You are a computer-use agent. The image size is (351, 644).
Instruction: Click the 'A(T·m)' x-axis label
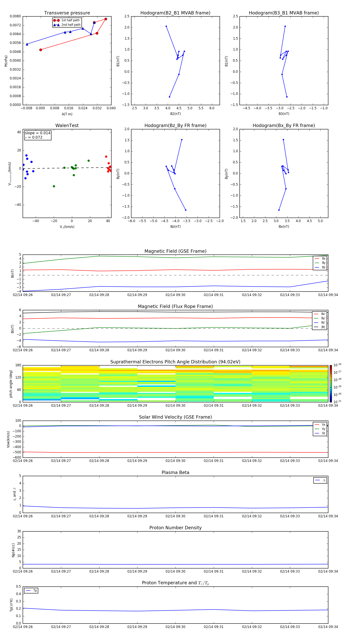tap(67, 114)
